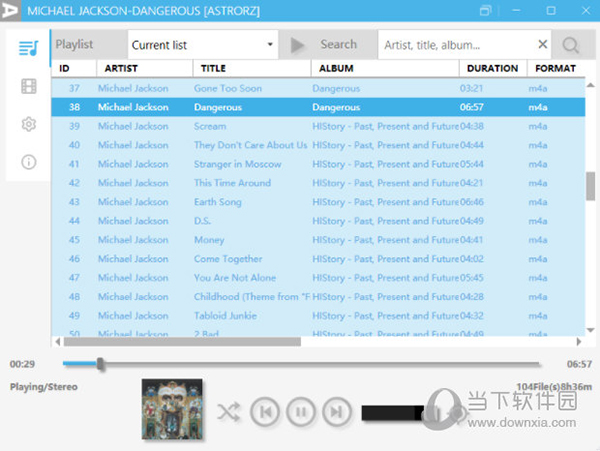Click elapsed time "00:29"
This screenshot has width=600, height=451.
22,364
